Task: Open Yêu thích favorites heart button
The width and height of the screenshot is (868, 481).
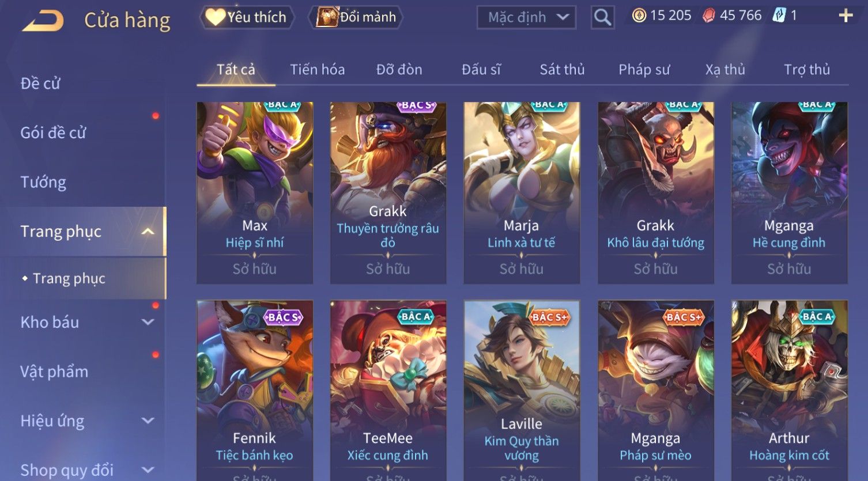Action: click(x=247, y=17)
